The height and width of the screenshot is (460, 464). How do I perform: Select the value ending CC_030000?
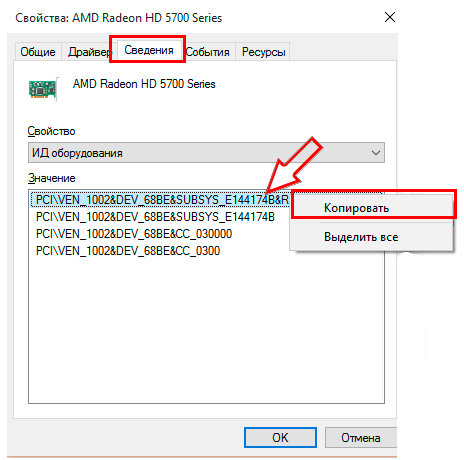(x=134, y=234)
